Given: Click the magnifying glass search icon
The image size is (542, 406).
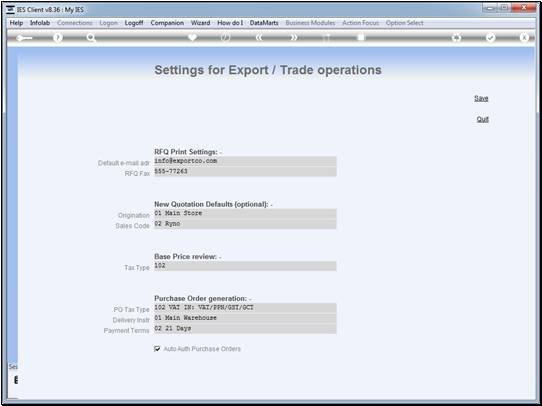Looking at the screenshot, I should click(x=91, y=38).
